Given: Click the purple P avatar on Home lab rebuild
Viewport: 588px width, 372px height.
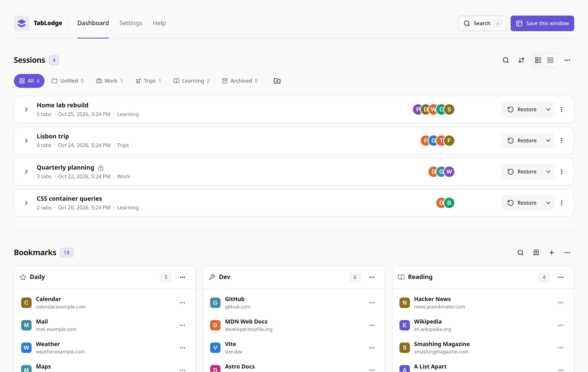Looking at the screenshot, I should 417,110.
